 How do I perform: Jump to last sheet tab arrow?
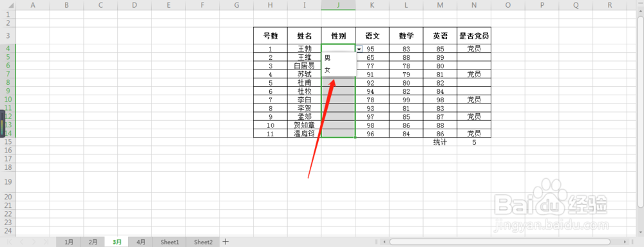[x=46, y=242]
